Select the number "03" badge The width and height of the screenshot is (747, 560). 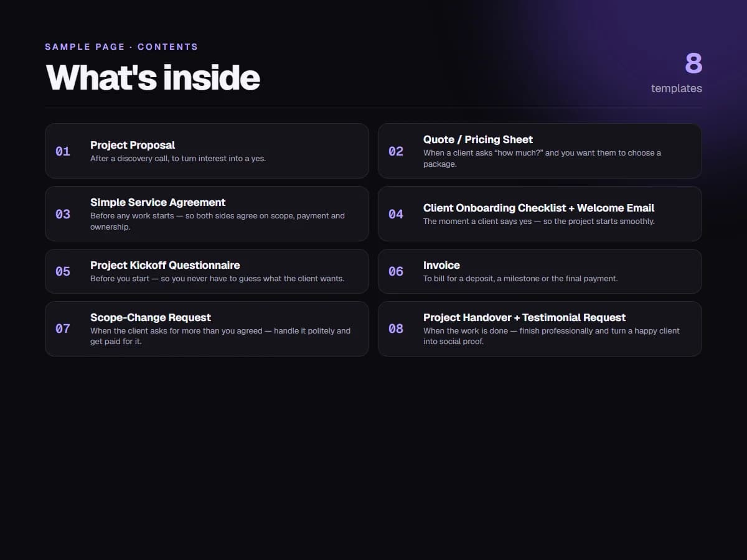pos(63,214)
